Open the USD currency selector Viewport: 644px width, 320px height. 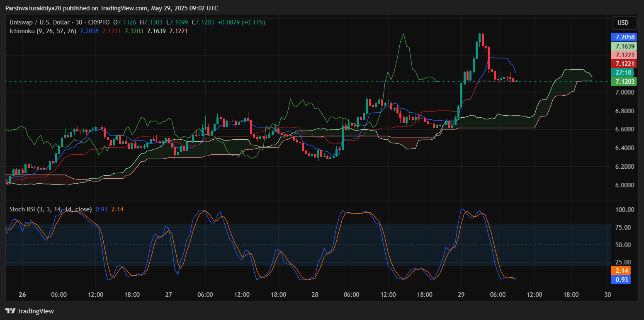tap(623, 23)
